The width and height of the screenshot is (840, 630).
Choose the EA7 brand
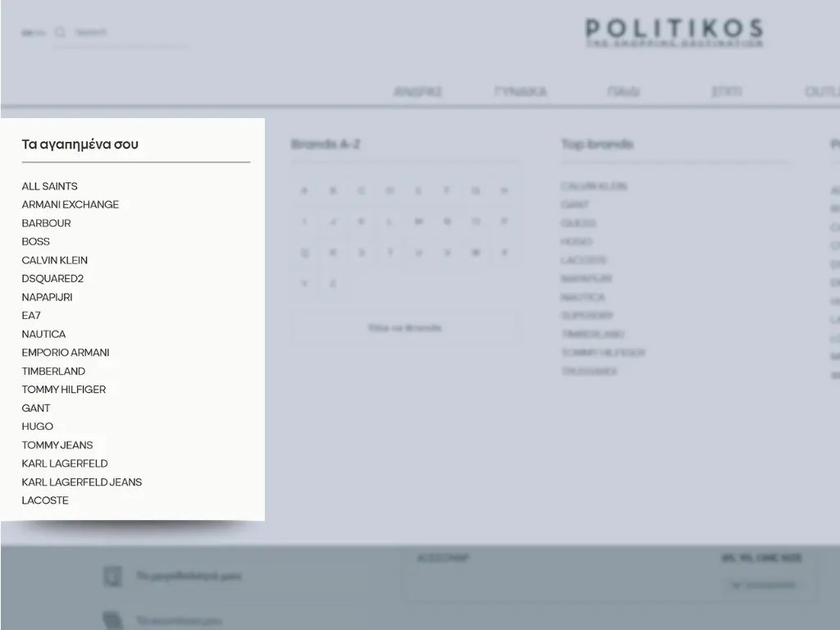click(31, 315)
